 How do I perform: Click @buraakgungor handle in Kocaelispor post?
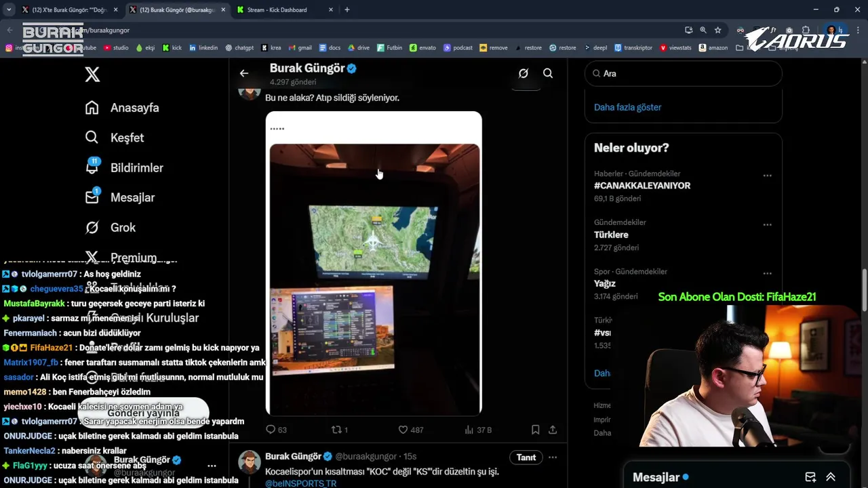(366, 457)
